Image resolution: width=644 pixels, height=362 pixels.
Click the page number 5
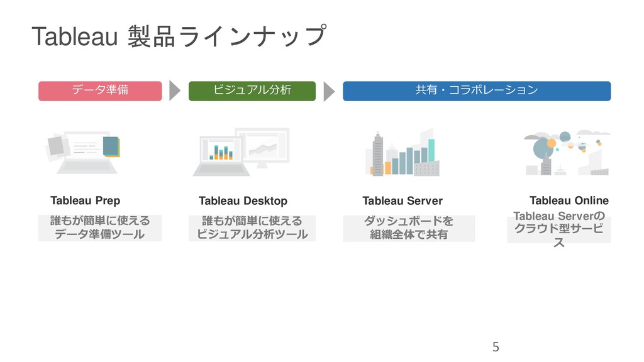[496, 347]
